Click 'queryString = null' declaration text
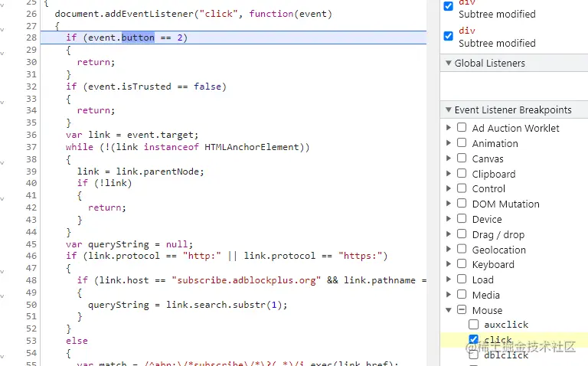The height and width of the screenshot is (366, 588). (139, 244)
